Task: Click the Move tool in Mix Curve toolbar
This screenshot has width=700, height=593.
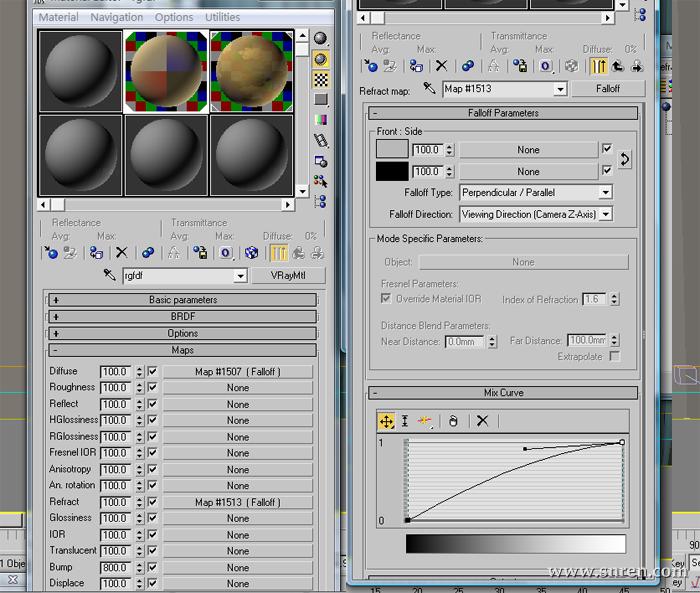Action: click(x=386, y=421)
